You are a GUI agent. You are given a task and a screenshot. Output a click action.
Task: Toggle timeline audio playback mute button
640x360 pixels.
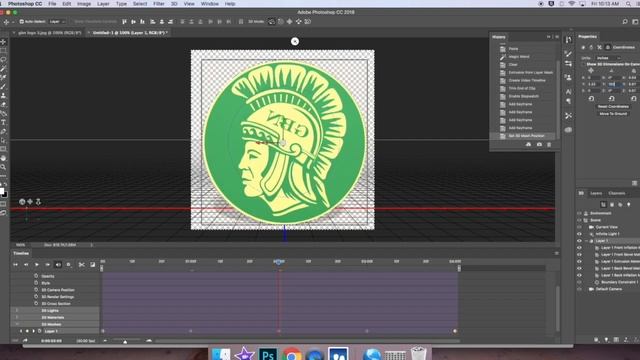point(58,265)
